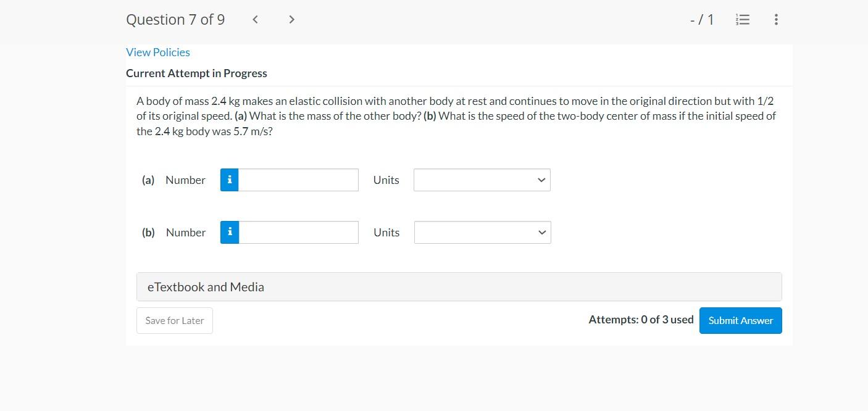868x411 pixels.
Task: Click the Question 7 of 9 heading
Action: coord(175,20)
